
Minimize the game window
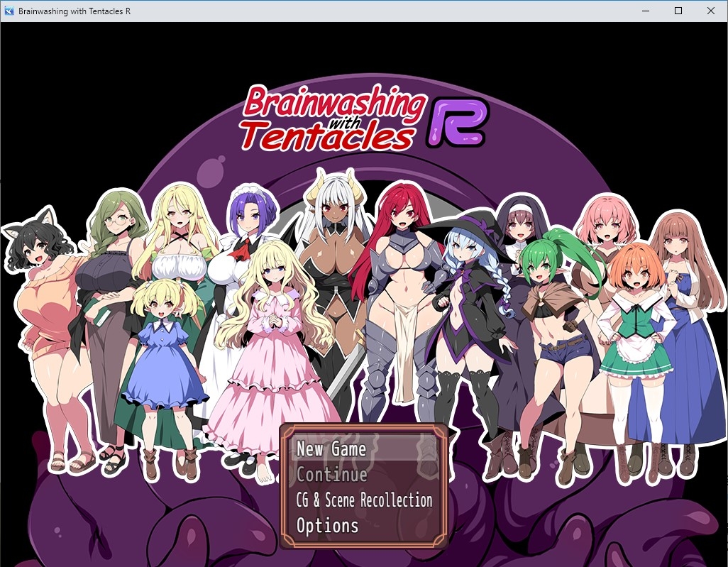pos(646,11)
